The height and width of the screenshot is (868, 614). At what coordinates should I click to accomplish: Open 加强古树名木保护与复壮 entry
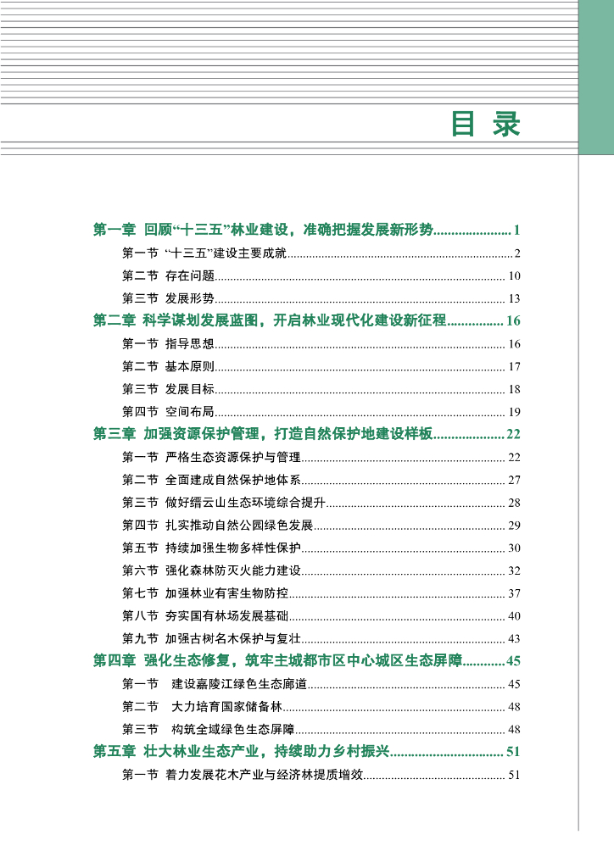click(x=321, y=639)
